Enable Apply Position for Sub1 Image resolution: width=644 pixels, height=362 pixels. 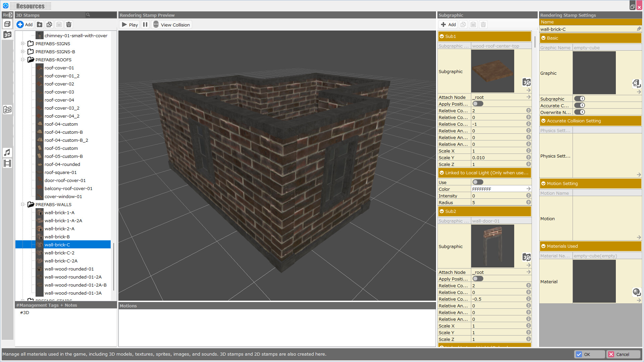(478, 104)
